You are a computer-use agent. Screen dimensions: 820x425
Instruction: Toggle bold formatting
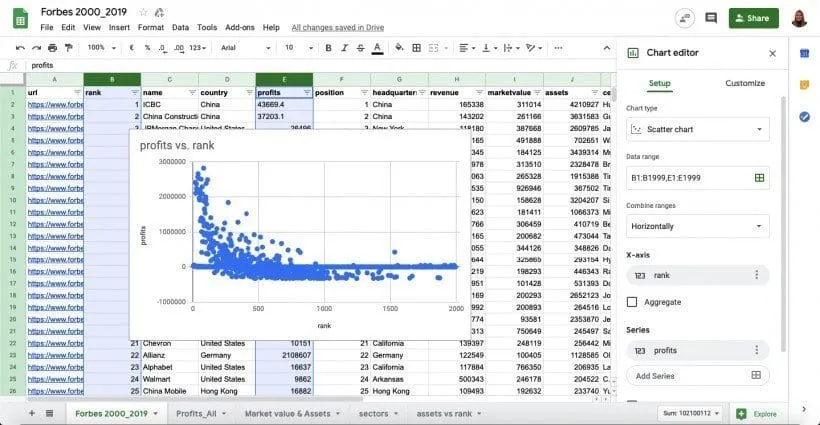point(328,48)
